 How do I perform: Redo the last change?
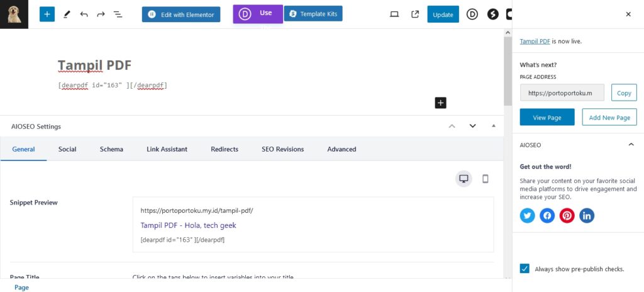click(x=101, y=14)
